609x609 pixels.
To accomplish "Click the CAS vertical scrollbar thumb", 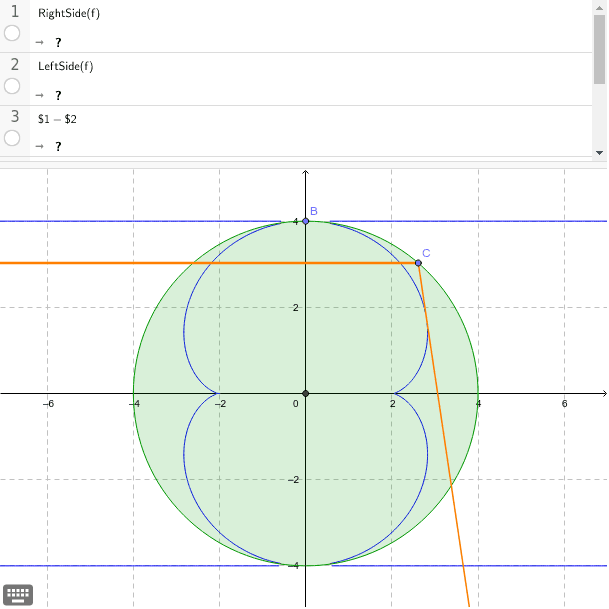I will pos(599,49).
